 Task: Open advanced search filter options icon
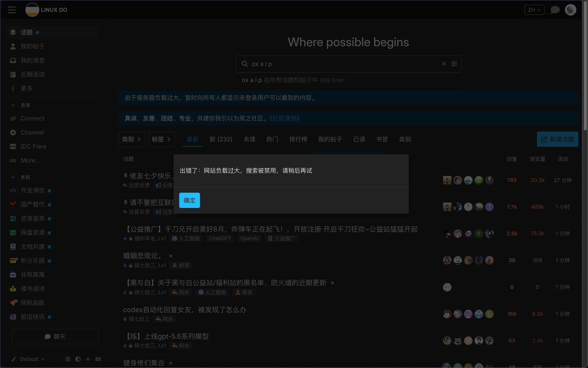[x=454, y=64]
